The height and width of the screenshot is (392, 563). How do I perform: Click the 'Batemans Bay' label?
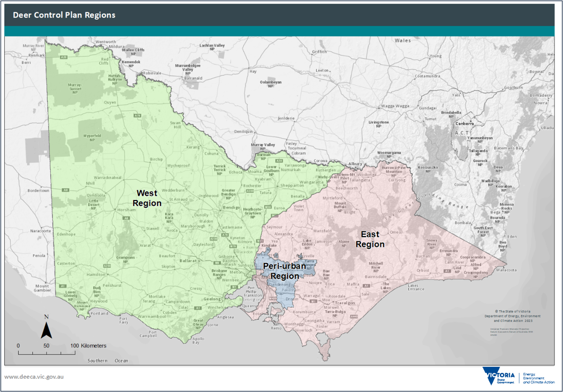point(508,148)
